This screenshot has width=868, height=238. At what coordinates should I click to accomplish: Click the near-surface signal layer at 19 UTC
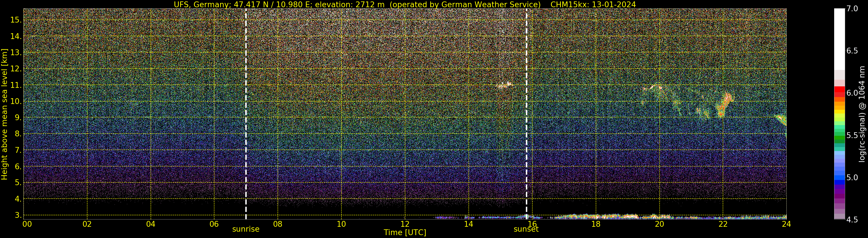coord(630,216)
